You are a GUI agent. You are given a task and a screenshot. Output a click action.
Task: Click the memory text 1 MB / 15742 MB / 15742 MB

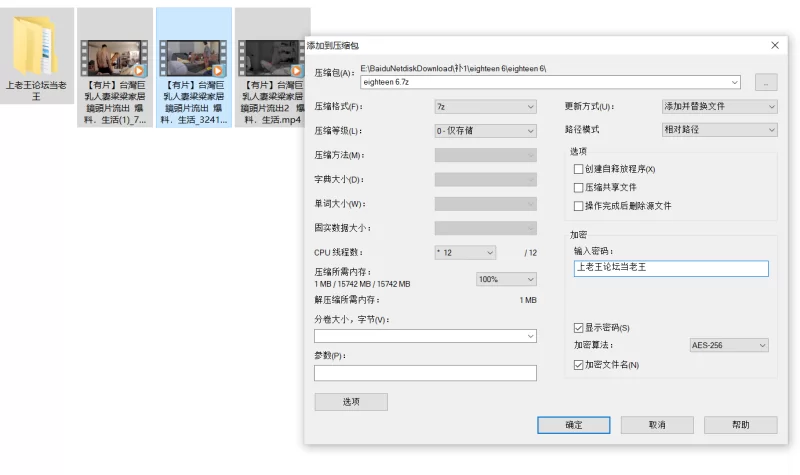tap(362, 284)
